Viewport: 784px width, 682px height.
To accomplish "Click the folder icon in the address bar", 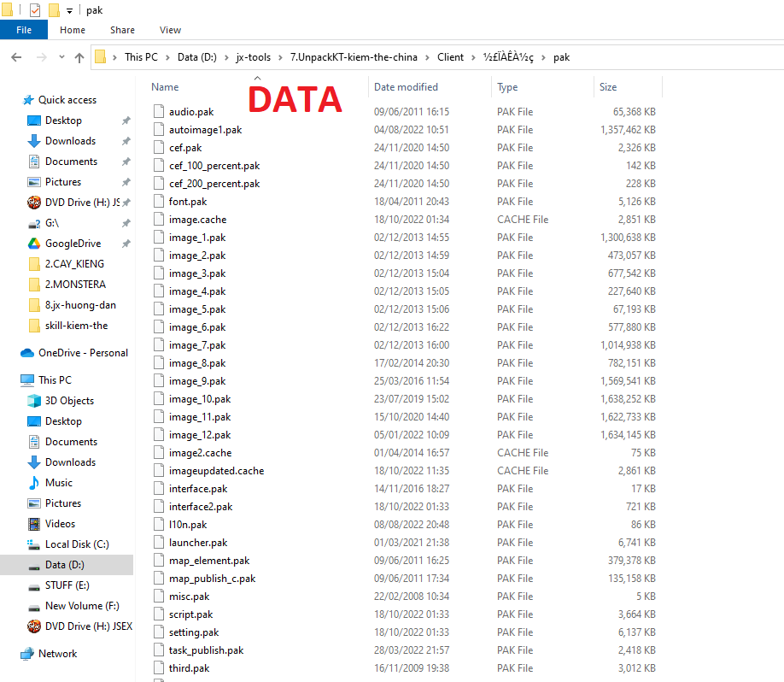I will click(x=100, y=56).
